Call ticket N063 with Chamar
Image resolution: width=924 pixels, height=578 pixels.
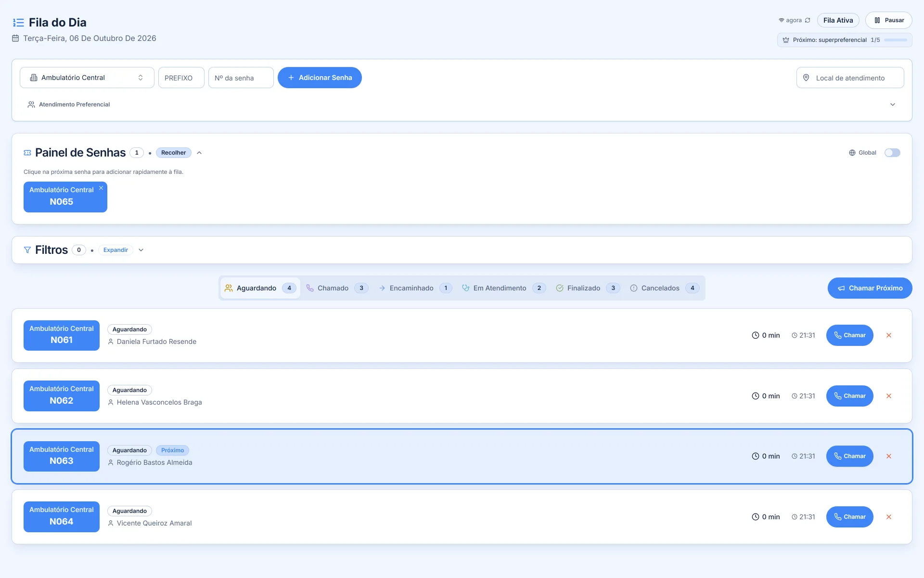pyautogui.click(x=849, y=456)
